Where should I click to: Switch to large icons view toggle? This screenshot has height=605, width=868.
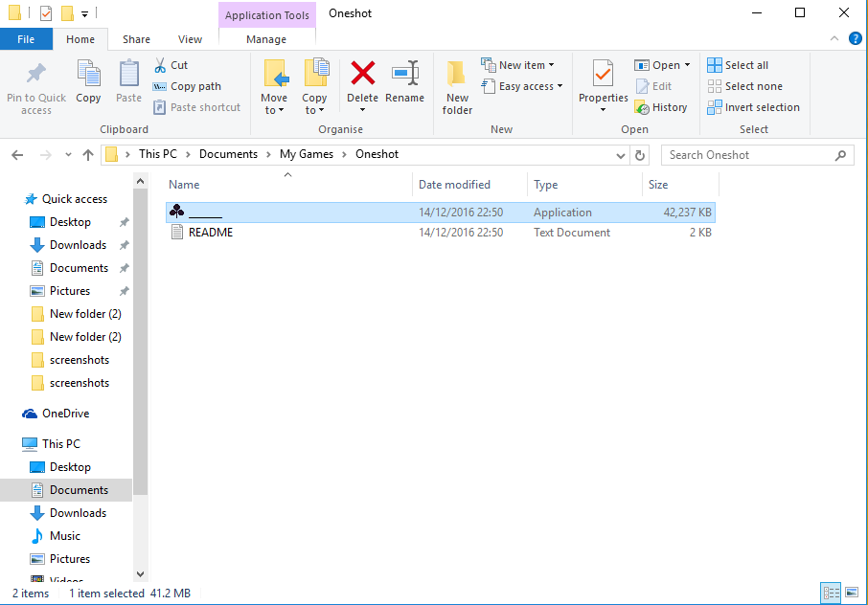point(851,593)
